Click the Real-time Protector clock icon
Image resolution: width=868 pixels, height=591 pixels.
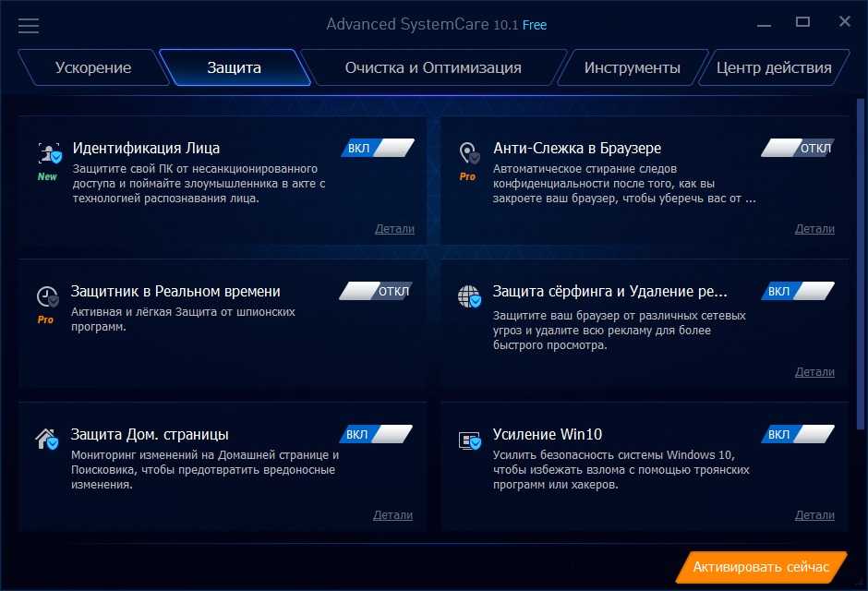(47, 296)
